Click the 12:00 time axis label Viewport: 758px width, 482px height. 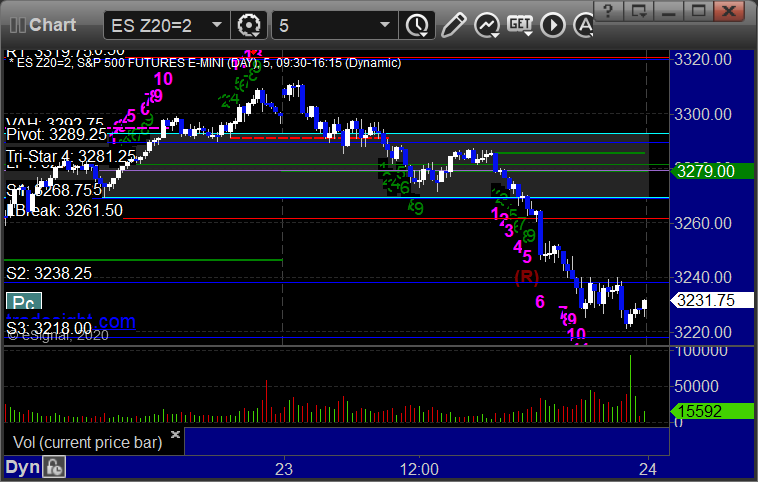(419, 469)
